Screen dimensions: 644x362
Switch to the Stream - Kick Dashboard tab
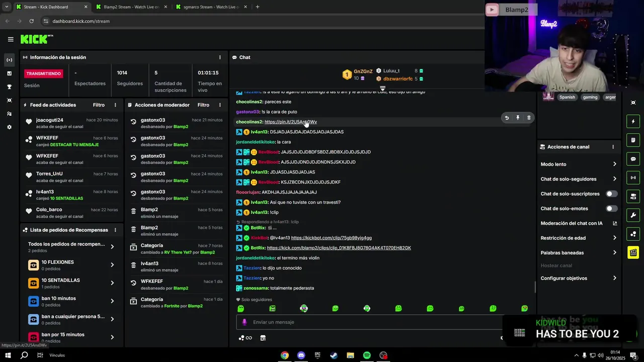[x=52, y=7]
